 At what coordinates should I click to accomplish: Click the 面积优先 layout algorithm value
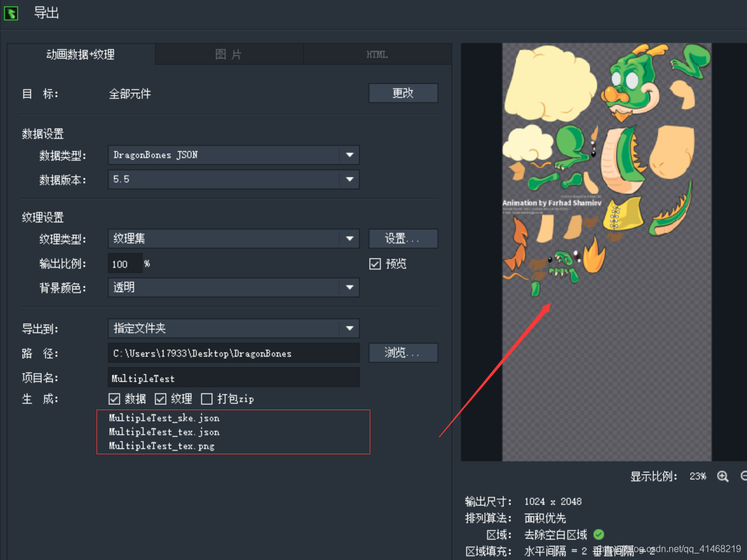(545, 518)
